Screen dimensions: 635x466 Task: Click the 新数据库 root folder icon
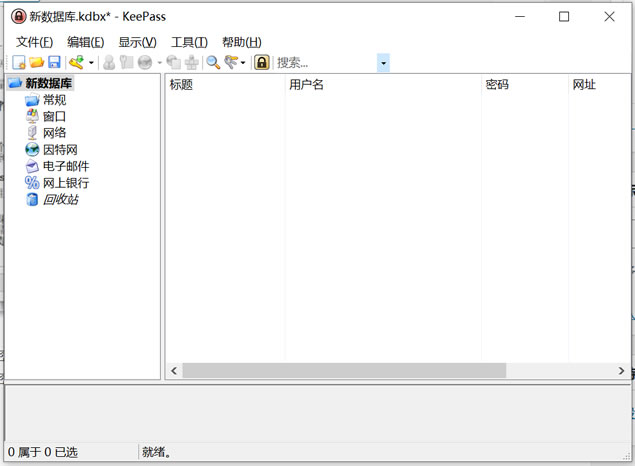pos(15,83)
